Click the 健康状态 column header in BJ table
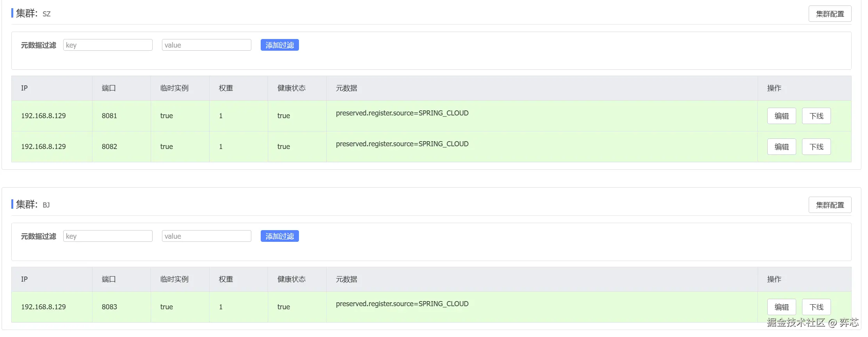Screen dimensions: 868x337 [291, 280]
